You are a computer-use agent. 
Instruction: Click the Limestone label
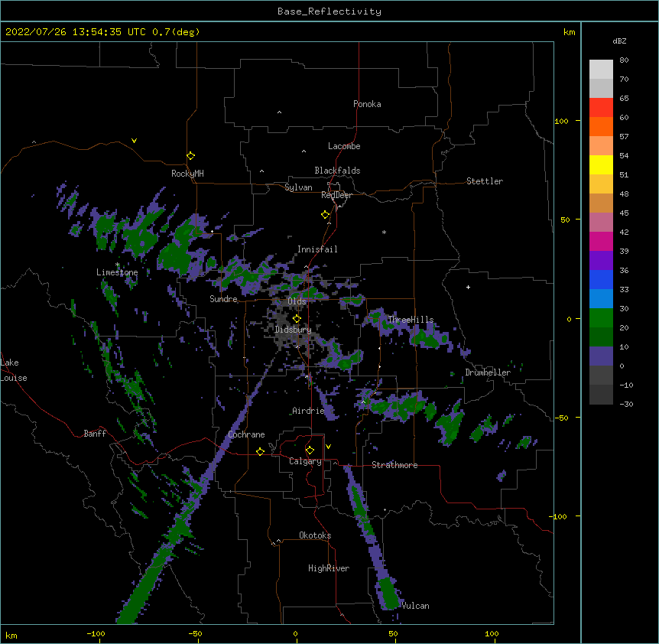(x=117, y=272)
